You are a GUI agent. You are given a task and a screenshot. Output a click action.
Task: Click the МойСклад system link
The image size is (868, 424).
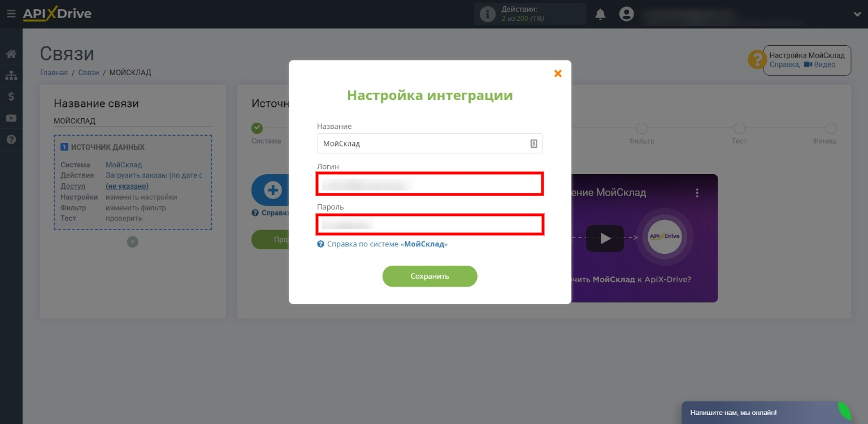point(124,165)
